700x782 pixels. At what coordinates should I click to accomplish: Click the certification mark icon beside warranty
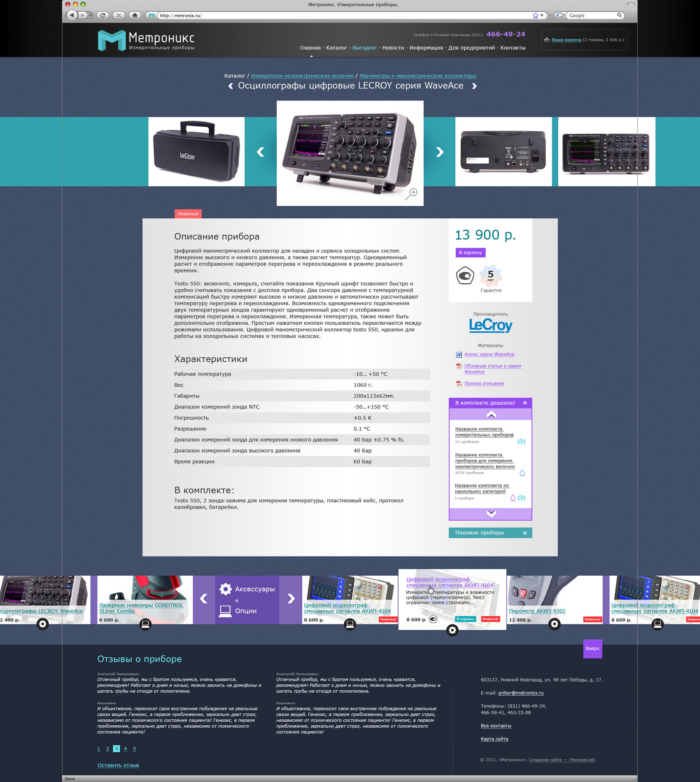click(x=465, y=276)
